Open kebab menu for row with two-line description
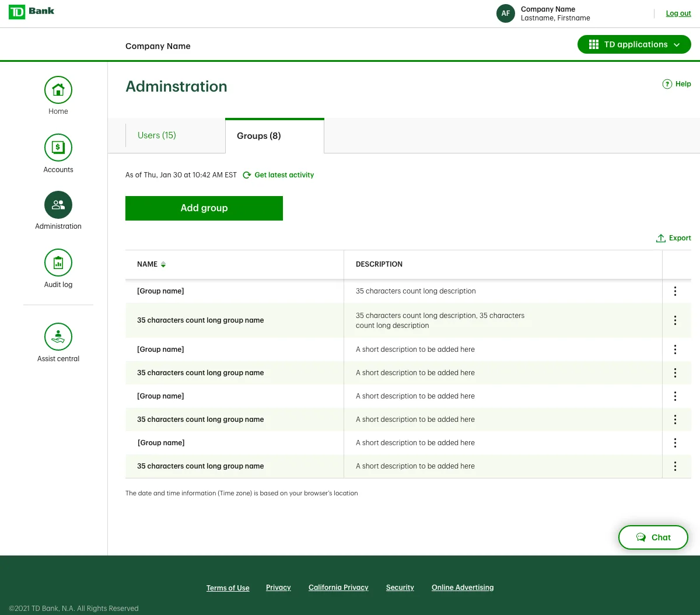The image size is (700, 615). [x=675, y=320]
